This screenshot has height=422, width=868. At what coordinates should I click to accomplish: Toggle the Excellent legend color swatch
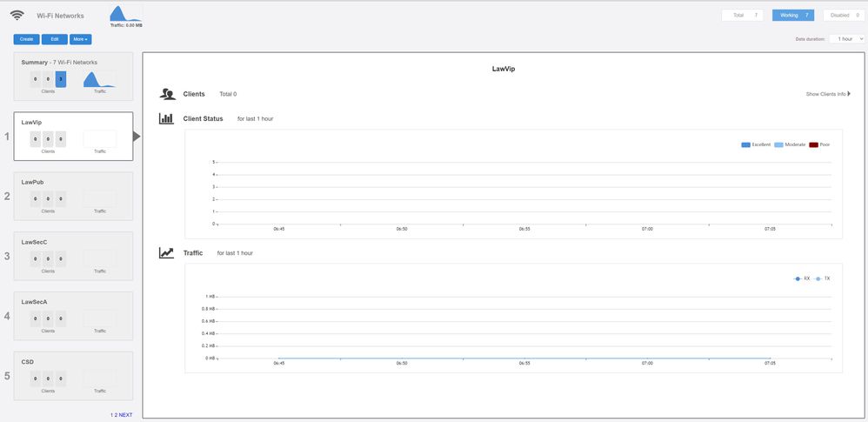click(x=745, y=144)
